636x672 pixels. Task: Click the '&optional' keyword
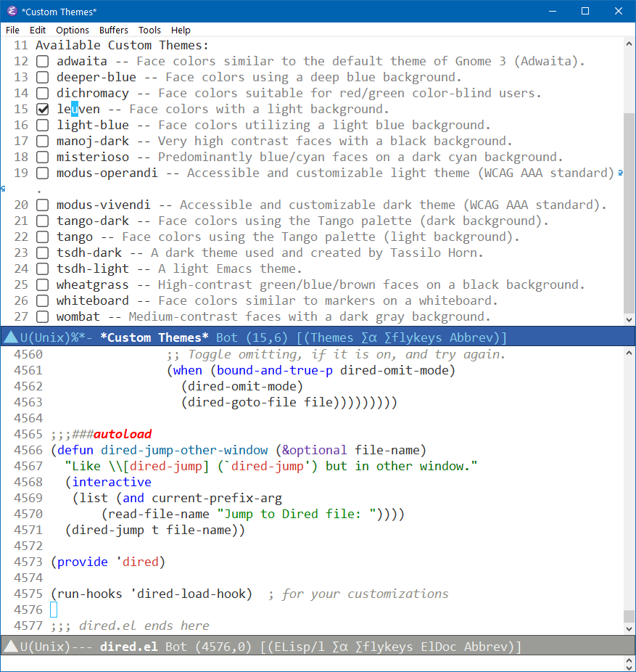(314, 450)
